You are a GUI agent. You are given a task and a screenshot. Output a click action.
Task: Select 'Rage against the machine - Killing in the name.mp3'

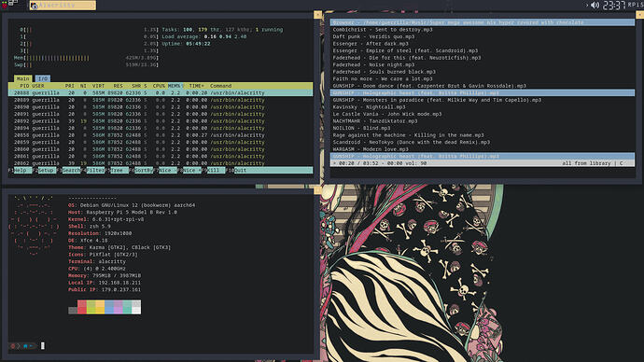click(408, 135)
